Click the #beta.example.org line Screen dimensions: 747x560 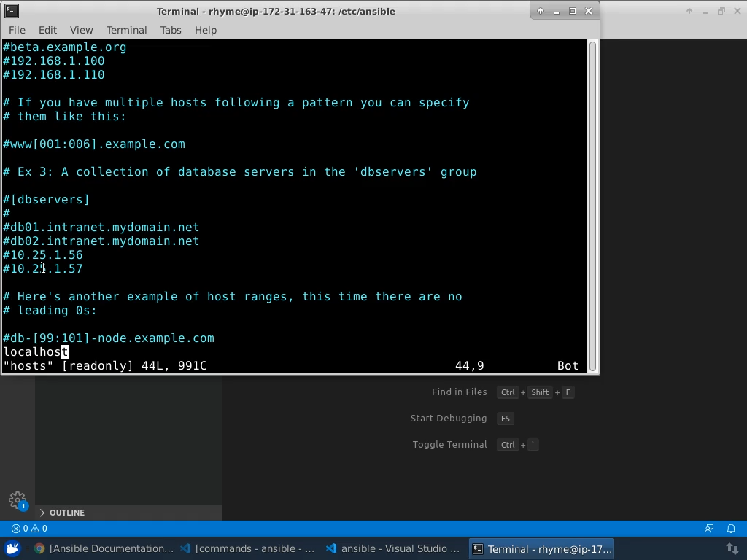pos(65,47)
